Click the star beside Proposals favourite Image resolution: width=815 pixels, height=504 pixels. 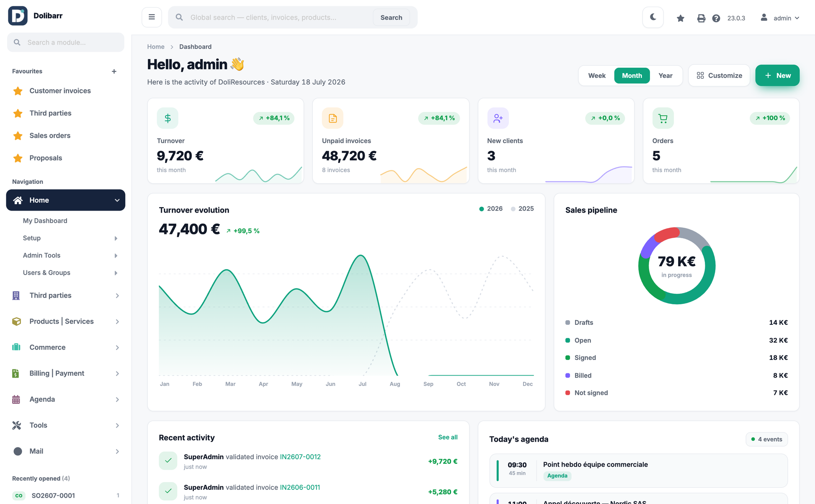[x=18, y=158]
